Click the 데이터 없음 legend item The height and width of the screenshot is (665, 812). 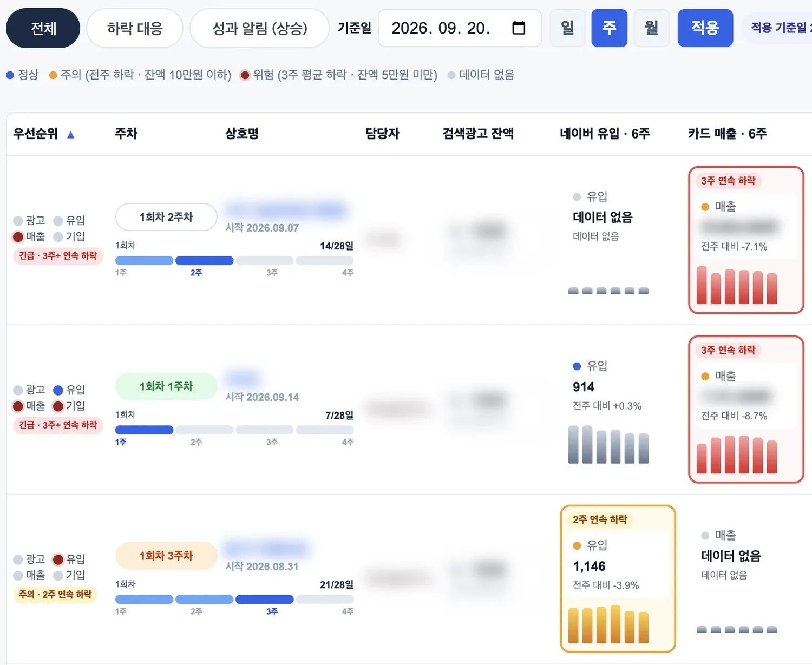(481, 75)
